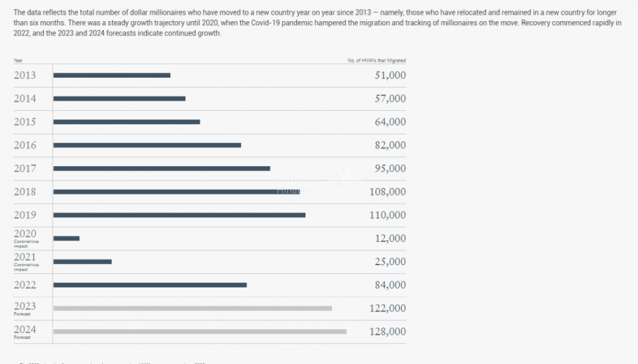Click the 128,000 value for 2024
The height and width of the screenshot is (364, 638).
388,332
